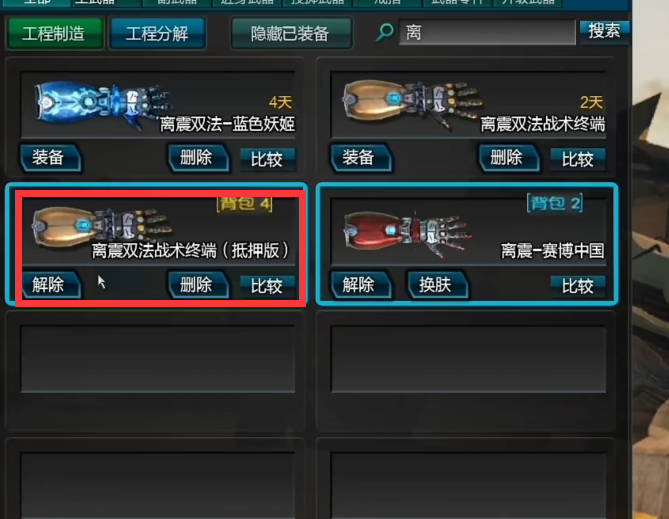Image resolution: width=669 pixels, height=519 pixels.
Task: Delete the 离震双法战术终端 2天 weapon
Action: pyautogui.click(x=509, y=158)
